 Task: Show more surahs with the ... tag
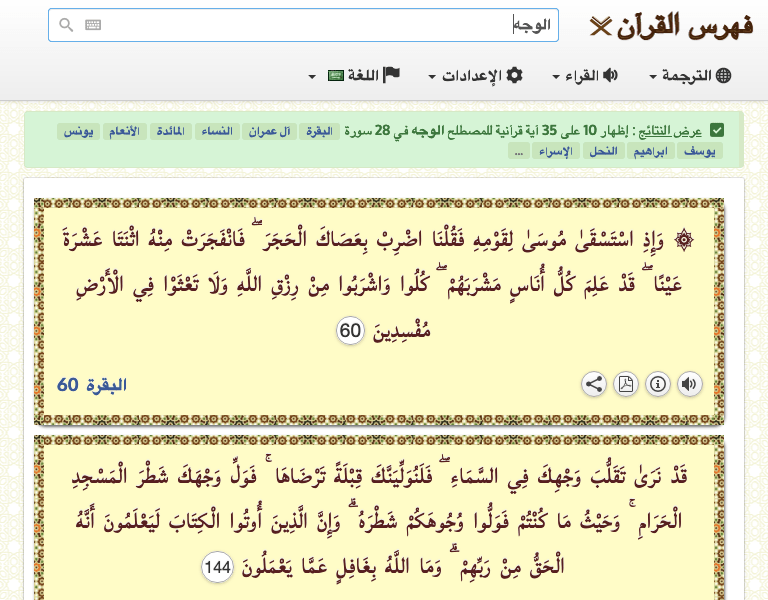[x=519, y=151]
